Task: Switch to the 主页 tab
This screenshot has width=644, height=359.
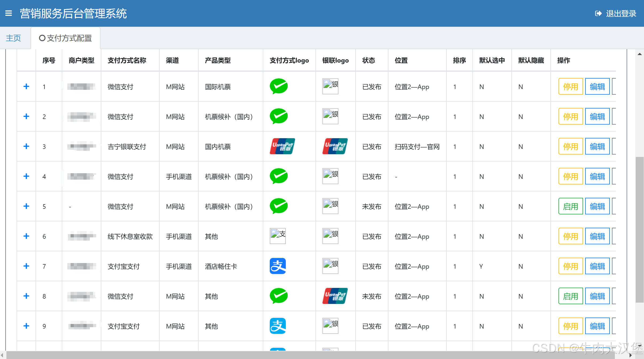Action: click(13, 38)
